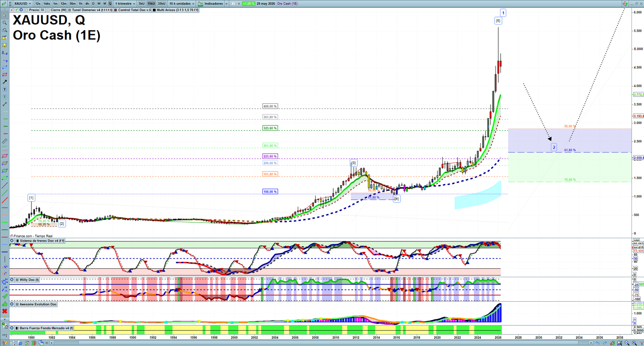Viewport: 644px width, 346px height.
Task: Click the 5kU units button
Action: [x=142, y=4]
